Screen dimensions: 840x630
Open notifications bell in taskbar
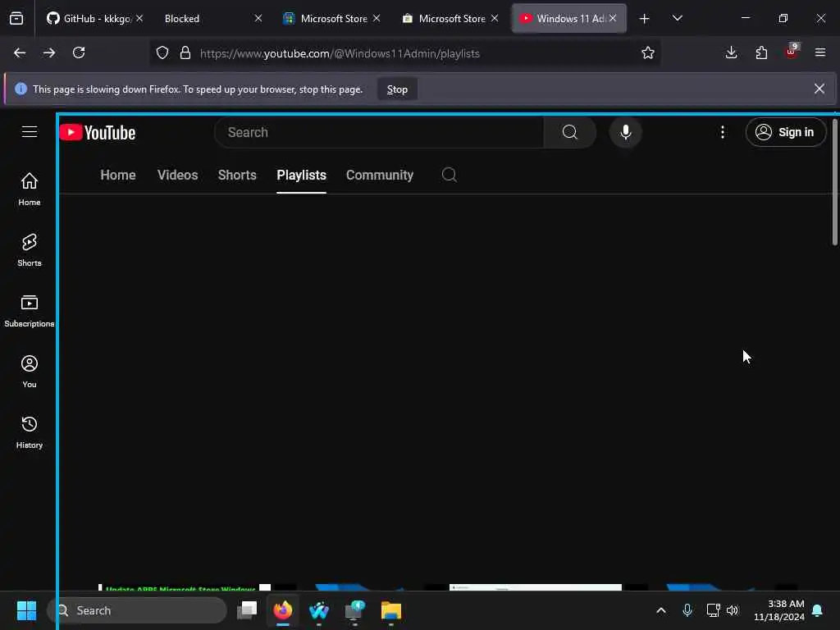818,610
